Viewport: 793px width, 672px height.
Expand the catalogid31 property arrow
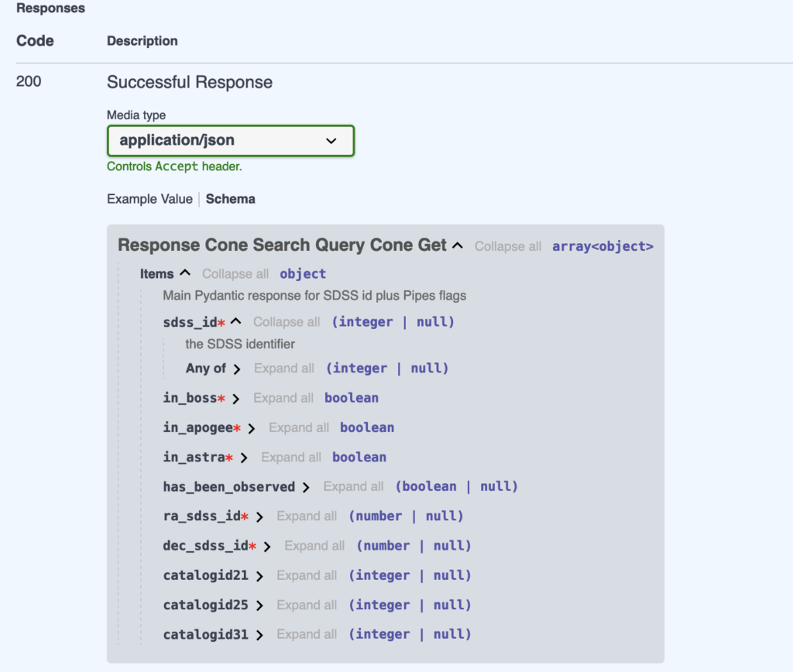(x=259, y=635)
